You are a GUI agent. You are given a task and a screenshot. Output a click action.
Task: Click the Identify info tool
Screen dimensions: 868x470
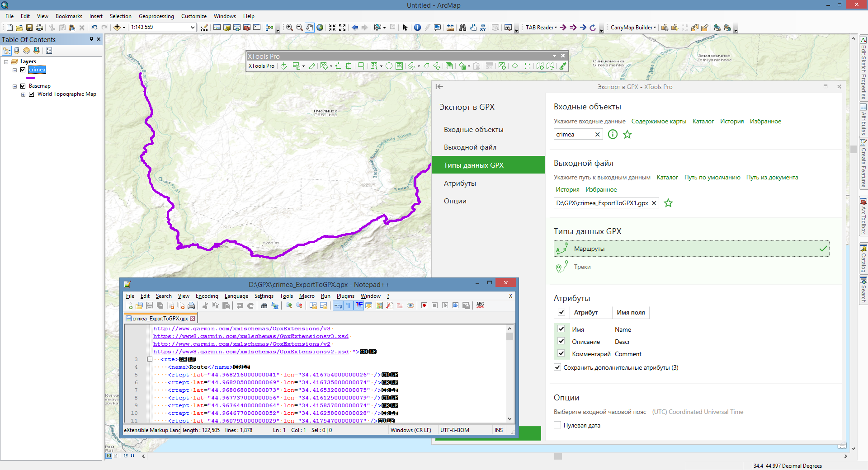[x=417, y=28]
